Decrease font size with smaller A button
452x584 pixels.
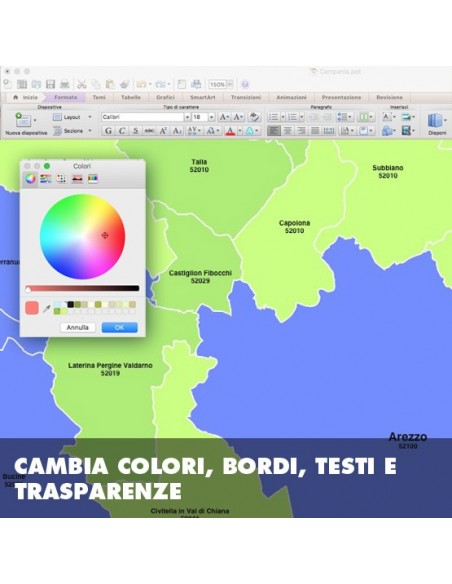238,117
